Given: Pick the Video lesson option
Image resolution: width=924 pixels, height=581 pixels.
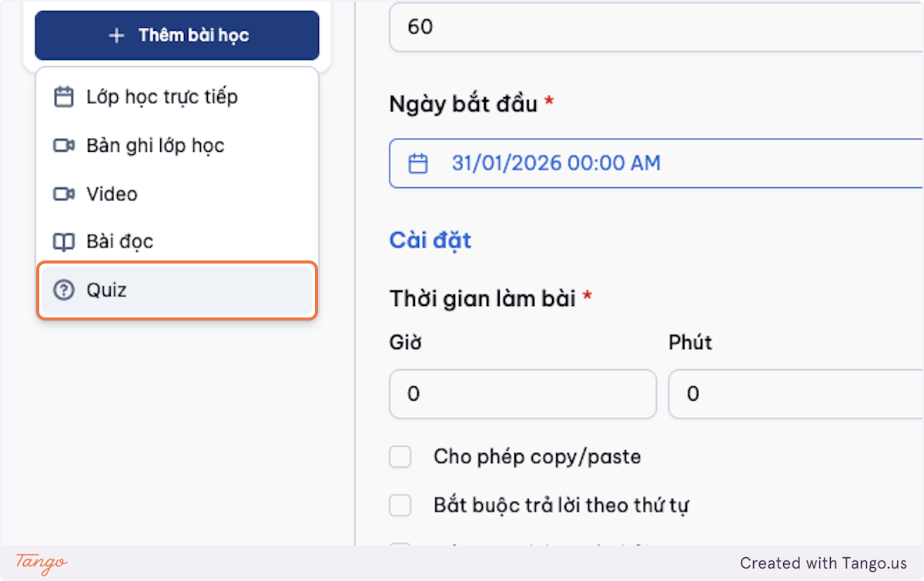Looking at the screenshot, I should coord(177,194).
